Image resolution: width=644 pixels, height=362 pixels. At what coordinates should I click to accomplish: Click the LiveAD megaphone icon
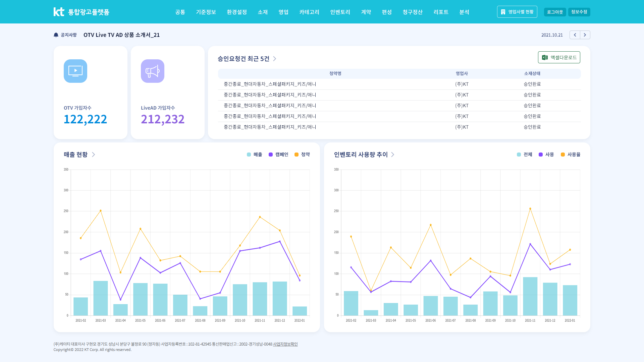(153, 71)
